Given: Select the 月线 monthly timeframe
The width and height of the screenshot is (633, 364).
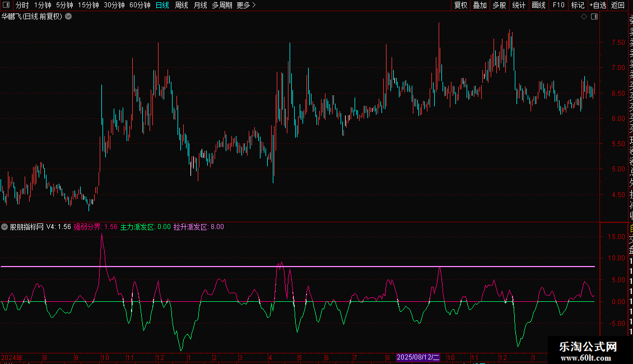Looking at the screenshot, I should click(x=200, y=5).
